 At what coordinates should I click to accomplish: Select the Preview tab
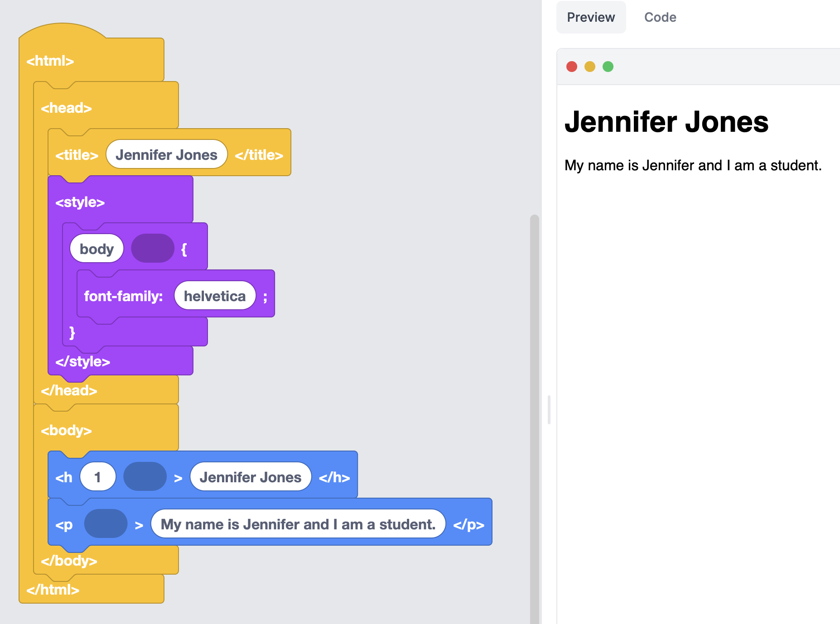coord(591,17)
